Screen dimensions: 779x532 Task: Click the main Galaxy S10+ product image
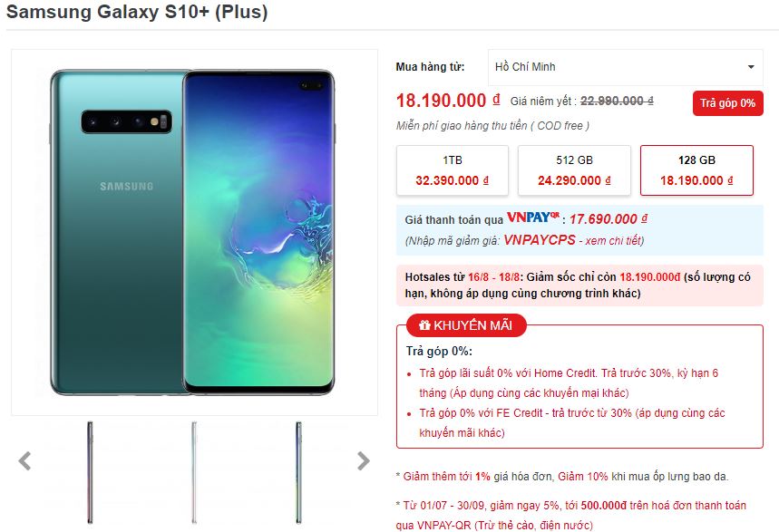[x=194, y=232]
